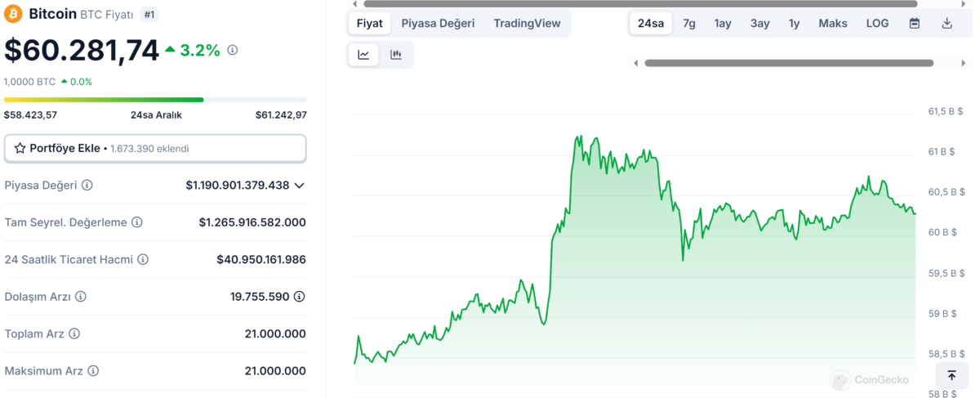Open info icon beside 3.2% change
Image resolution: width=980 pixels, height=398 pixels.
(233, 51)
